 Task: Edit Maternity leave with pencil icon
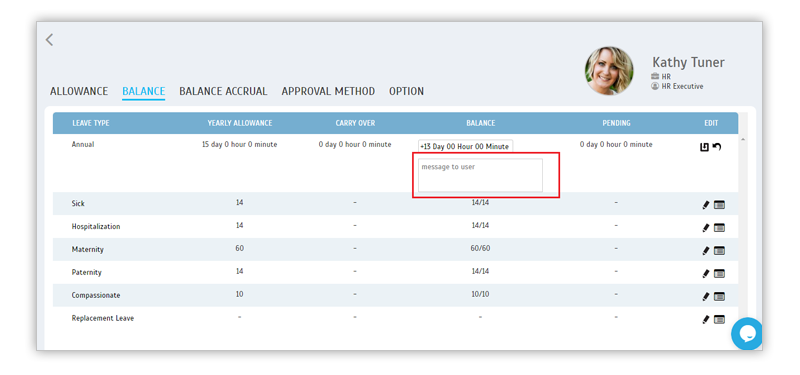tap(706, 251)
